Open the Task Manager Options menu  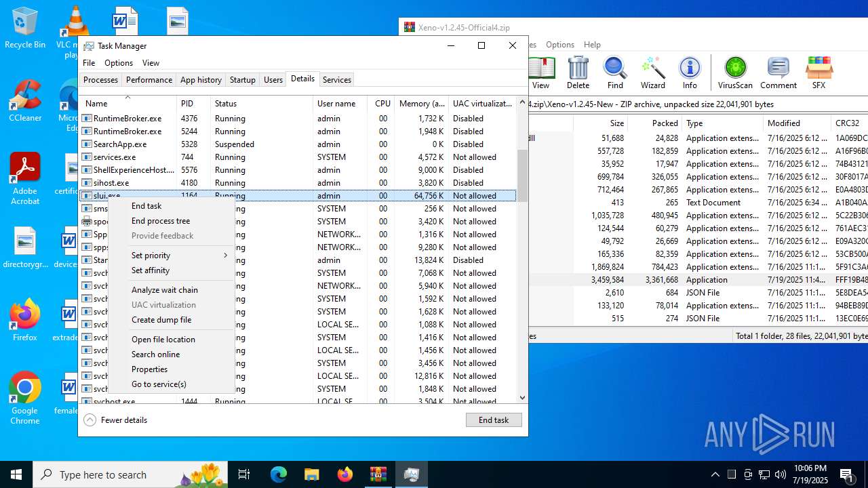coord(119,63)
